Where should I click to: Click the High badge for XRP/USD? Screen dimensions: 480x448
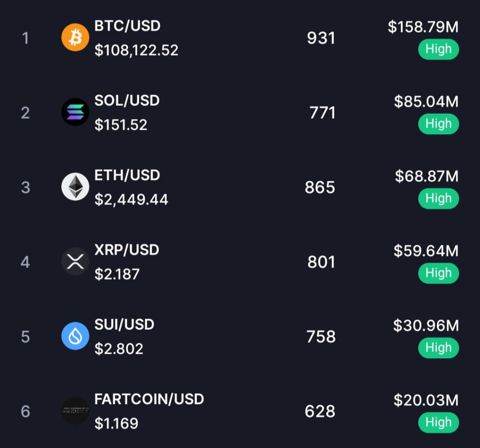(438, 273)
